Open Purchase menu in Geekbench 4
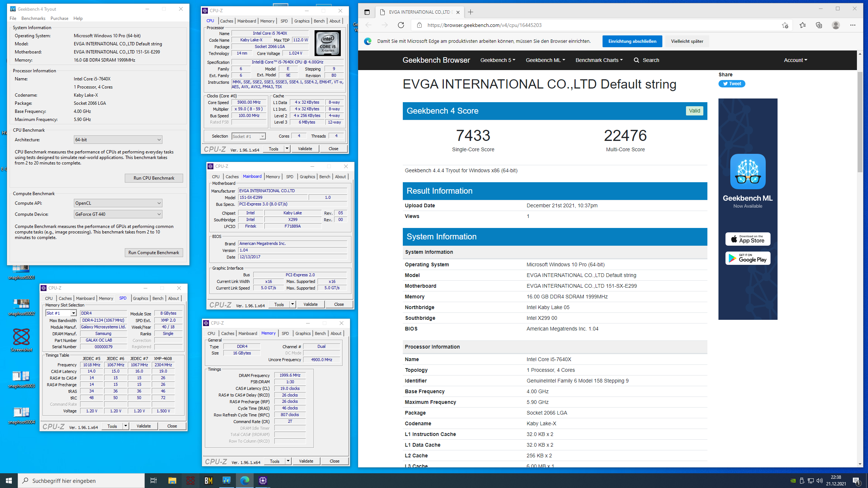The width and height of the screenshot is (868, 488). click(59, 18)
